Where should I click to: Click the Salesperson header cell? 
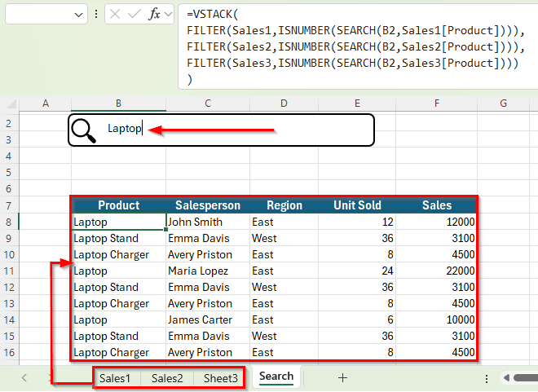tap(208, 205)
